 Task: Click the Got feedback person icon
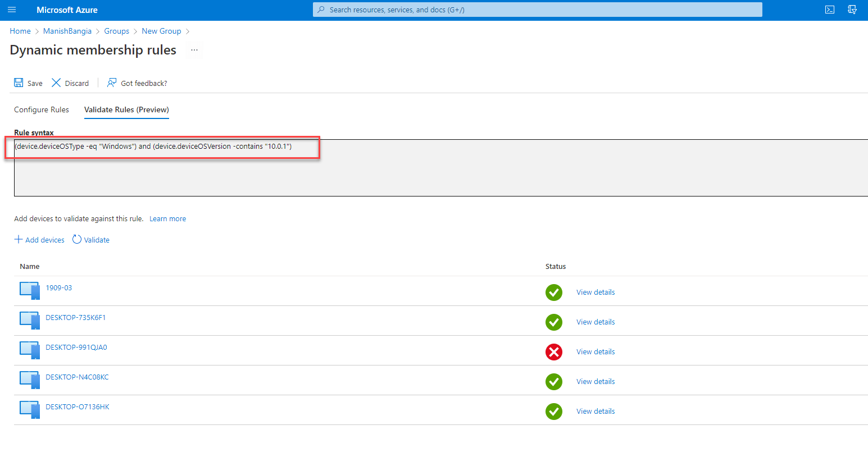click(112, 83)
